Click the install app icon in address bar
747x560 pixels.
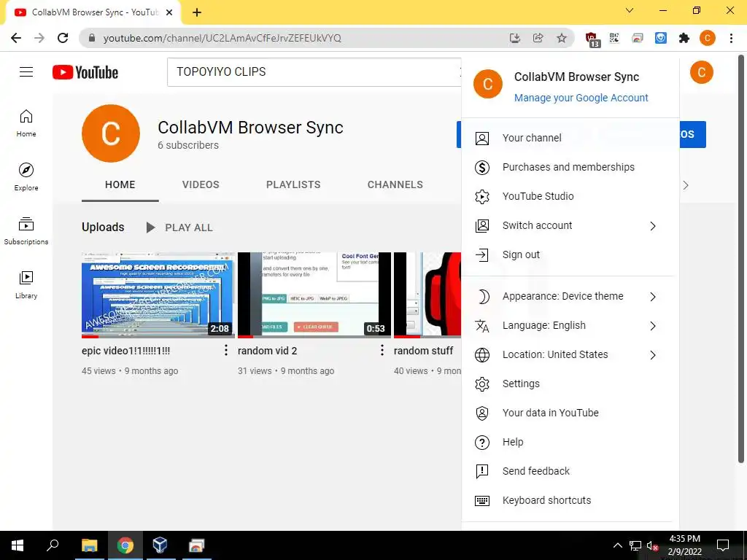coord(515,38)
